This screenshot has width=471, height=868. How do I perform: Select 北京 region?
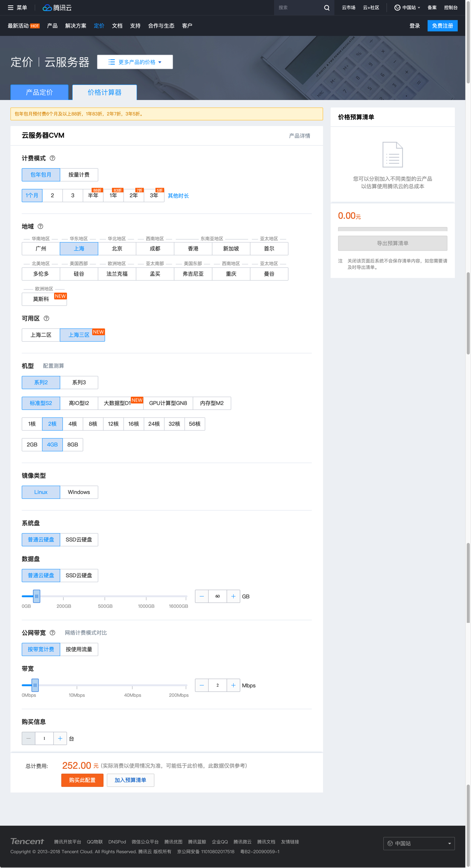(117, 248)
